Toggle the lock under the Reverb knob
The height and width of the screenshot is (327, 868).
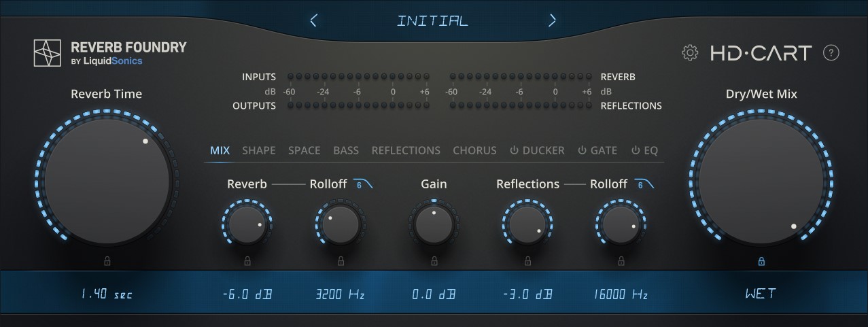coord(247,260)
